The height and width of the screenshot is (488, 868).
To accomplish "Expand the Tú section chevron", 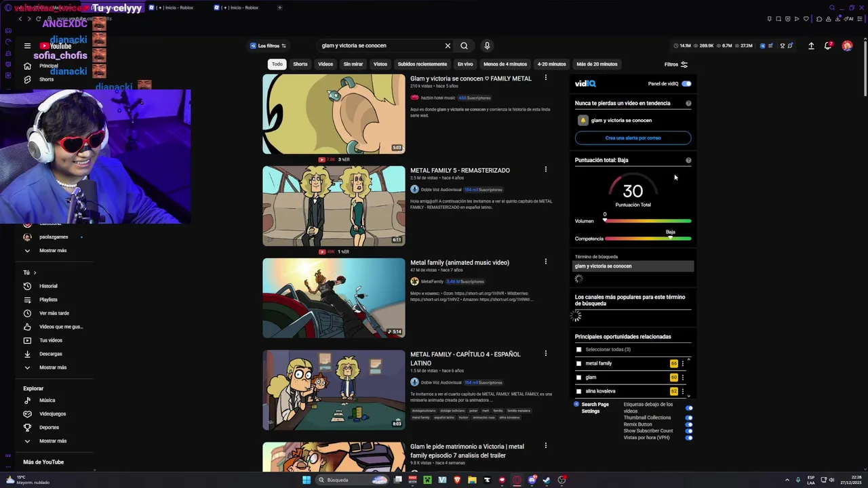I will [x=35, y=272].
